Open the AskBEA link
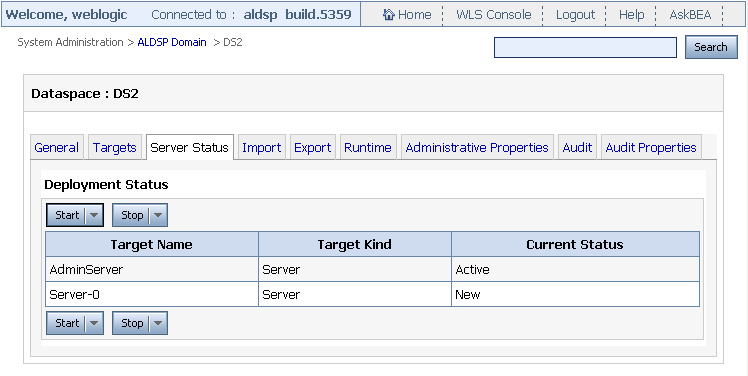The image size is (748, 376). pos(690,15)
